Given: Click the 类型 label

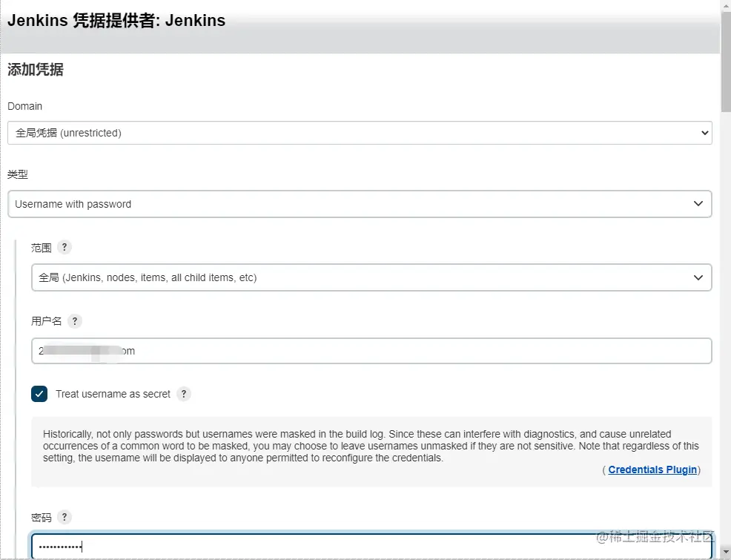Looking at the screenshot, I should 18,174.
